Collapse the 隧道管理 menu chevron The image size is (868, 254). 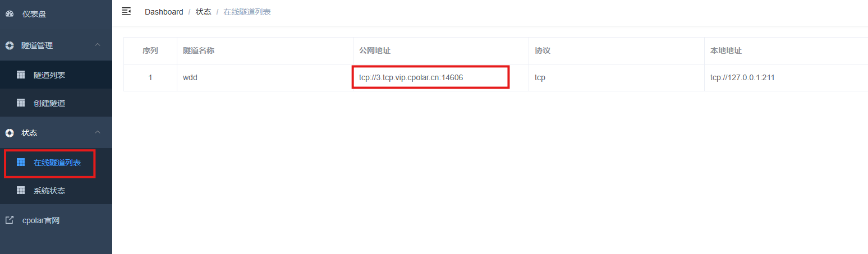98,45
